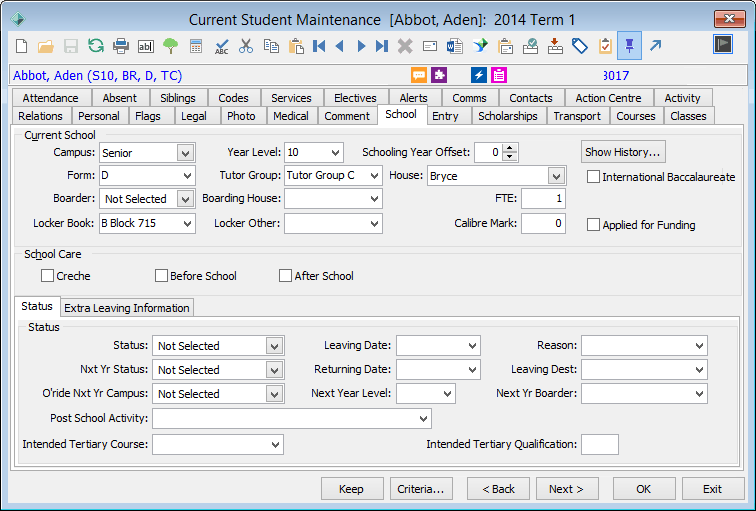
Task: Toggle the blue pushpin icon
Action: click(629, 46)
